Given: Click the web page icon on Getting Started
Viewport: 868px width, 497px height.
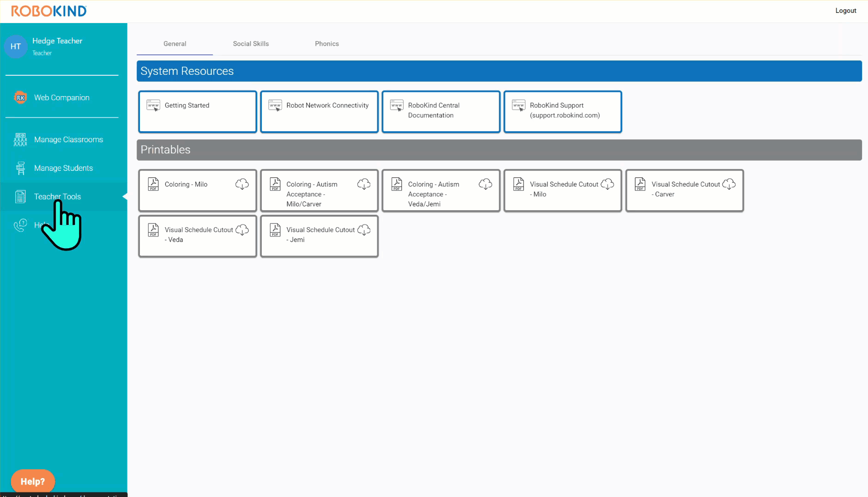Looking at the screenshot, I should (153, 105).
